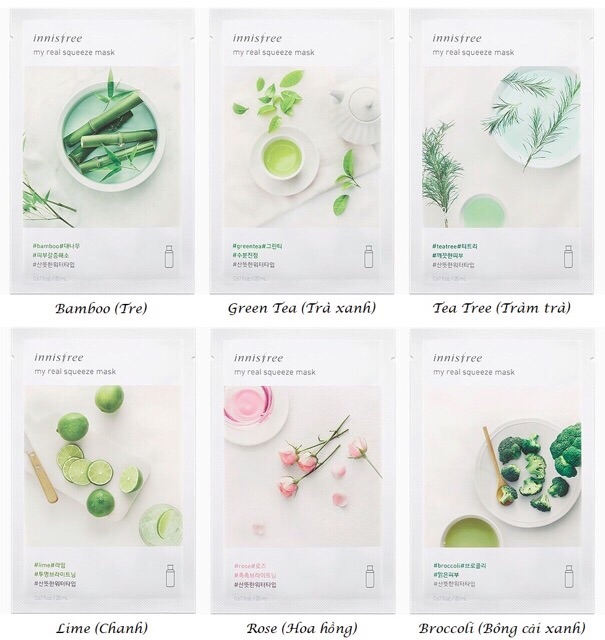Click the Green Tea (Trà xanh) caption
This screenshot has height=640, width=605.
pyautogui.click(x=302, y=308)
